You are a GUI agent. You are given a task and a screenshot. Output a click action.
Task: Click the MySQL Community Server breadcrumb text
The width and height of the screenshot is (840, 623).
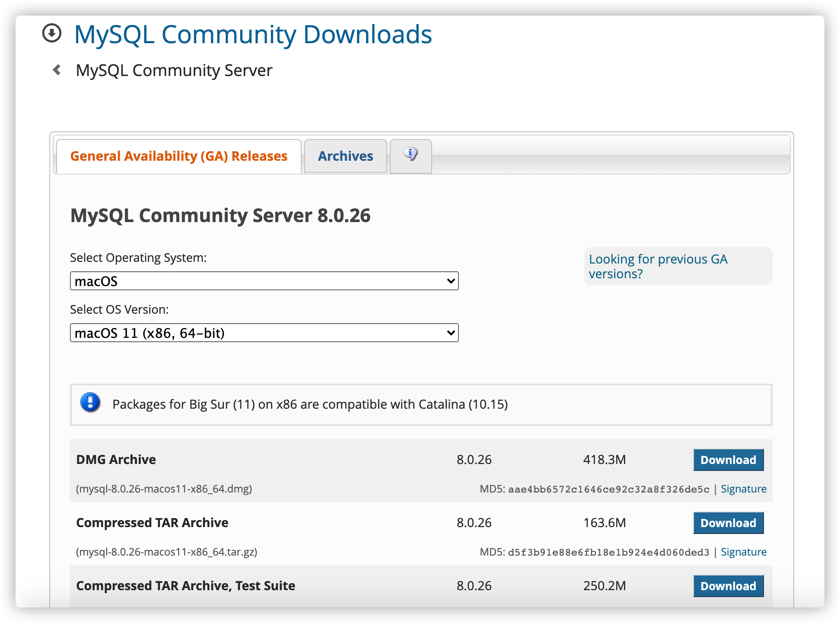coord(174,70)
